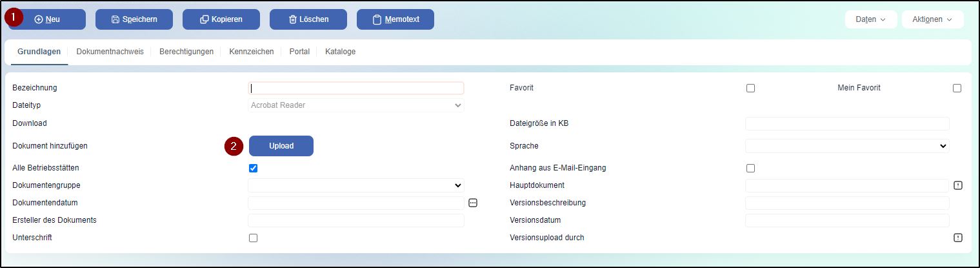Click the Neu button with plus icon

point(47,19)
